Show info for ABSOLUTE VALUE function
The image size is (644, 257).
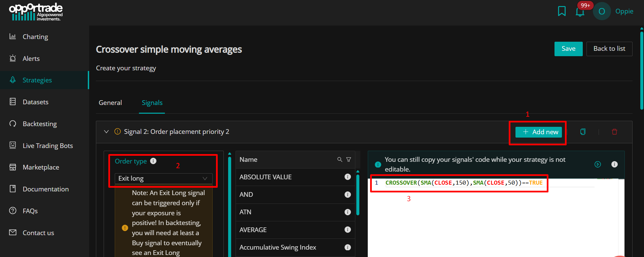pyautogui.click(x=348, y=177)
